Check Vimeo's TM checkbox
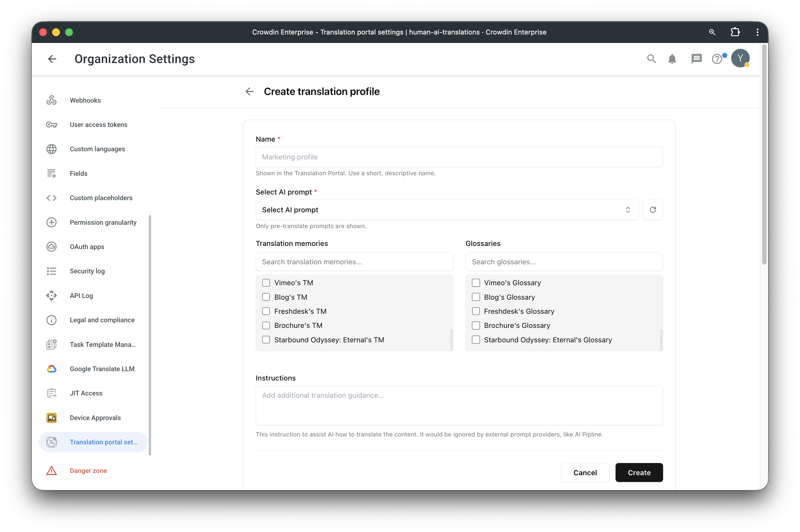Viewport: 800px width, 532px height. coord(266,283)
